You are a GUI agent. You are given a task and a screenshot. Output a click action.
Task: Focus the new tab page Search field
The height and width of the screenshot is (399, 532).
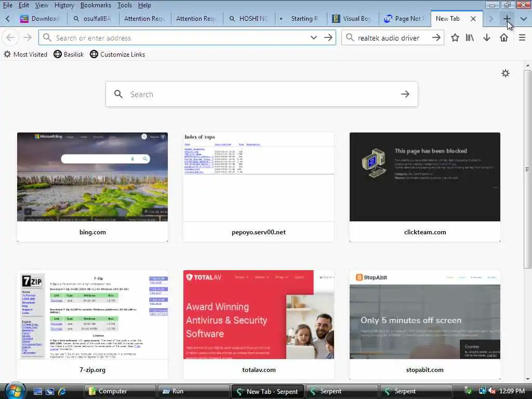(x=262, y=94)
